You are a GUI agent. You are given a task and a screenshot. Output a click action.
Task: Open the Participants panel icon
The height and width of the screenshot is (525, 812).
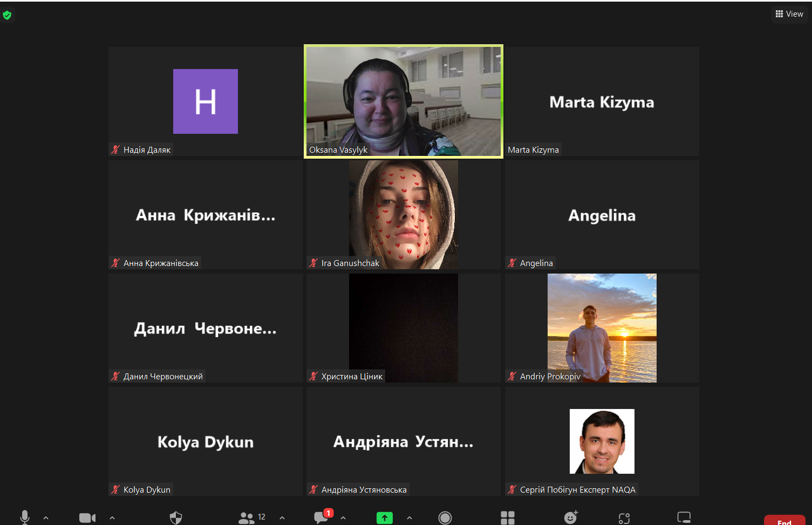[247, 517]
